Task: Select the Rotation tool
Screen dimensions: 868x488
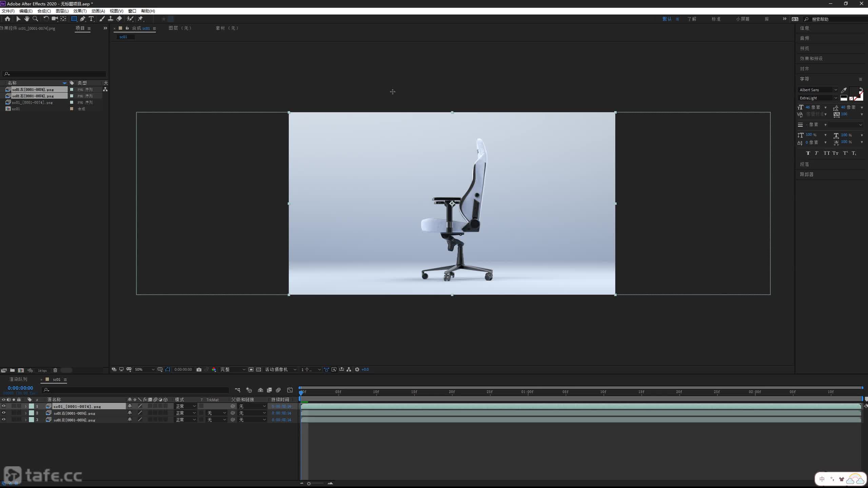Action: tap(46, 19)
